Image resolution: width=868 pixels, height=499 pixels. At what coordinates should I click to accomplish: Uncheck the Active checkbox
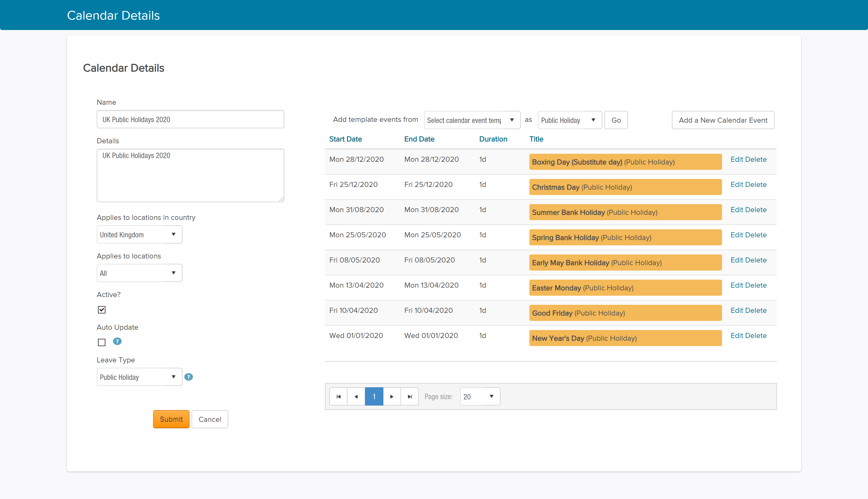[x=102, y=310]
